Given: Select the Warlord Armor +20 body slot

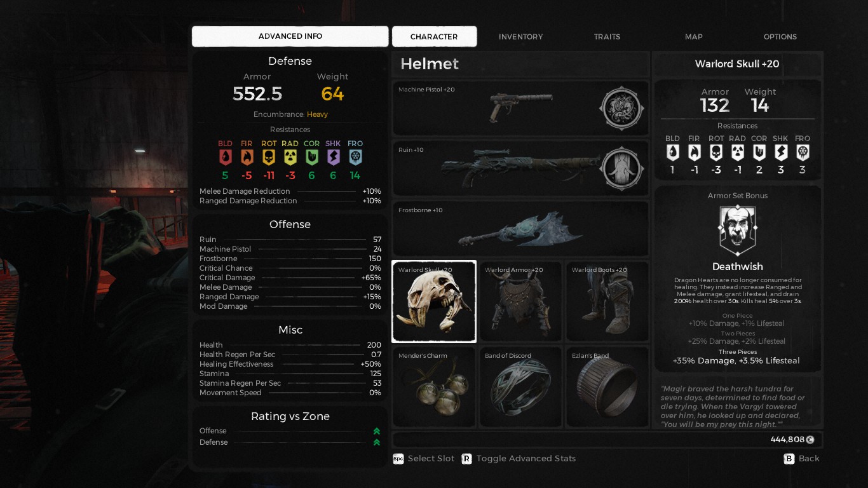Looking at the screenshot, I should pos(521,301).
